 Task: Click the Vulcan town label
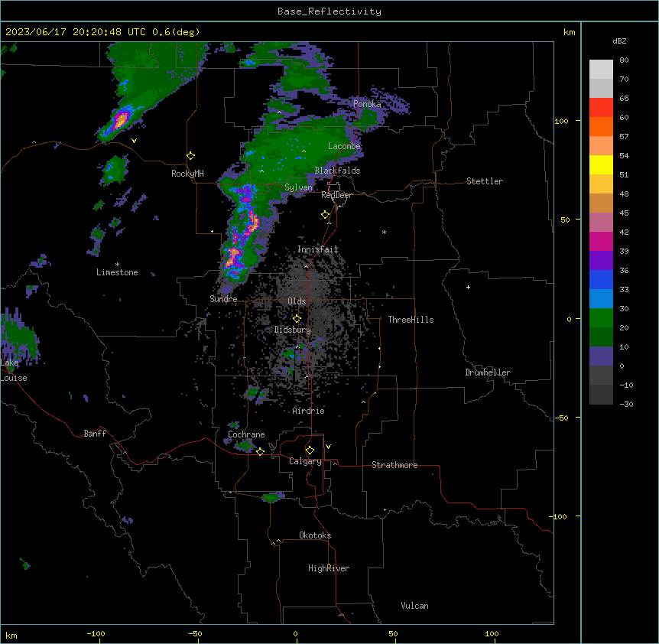point(414,606)
